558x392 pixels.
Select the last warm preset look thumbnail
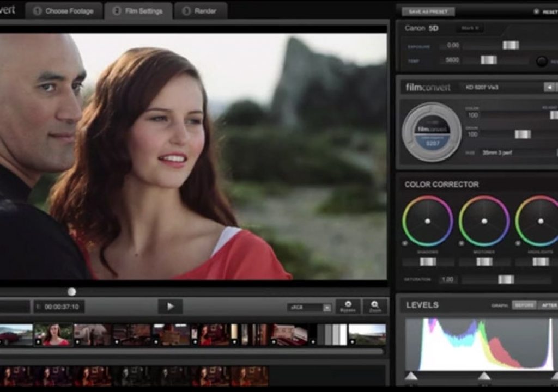pos(250,376)
